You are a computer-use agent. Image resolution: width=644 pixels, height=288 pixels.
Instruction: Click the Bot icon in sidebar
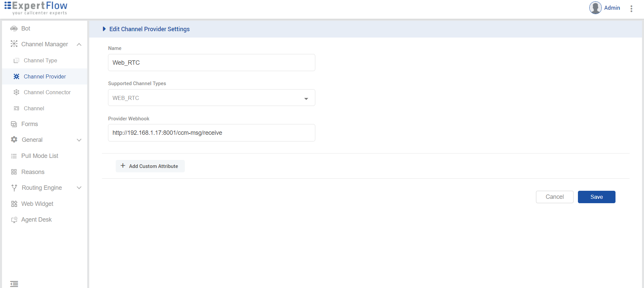(x=14, y=28)
